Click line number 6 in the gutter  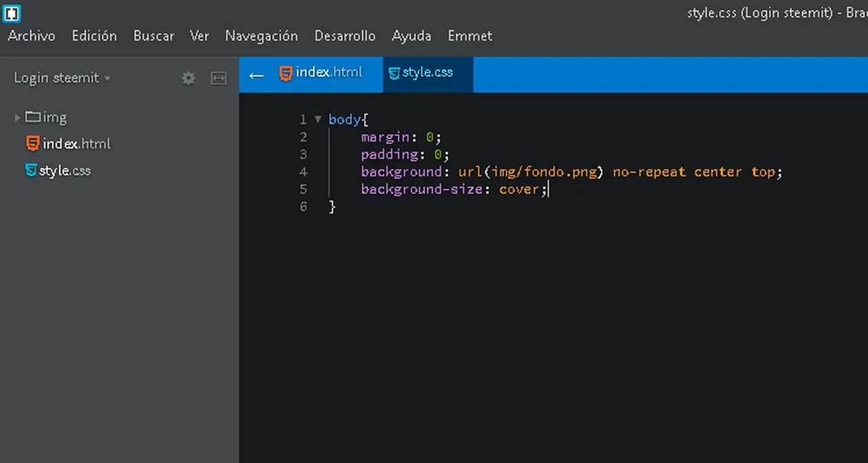click(303, 207)
